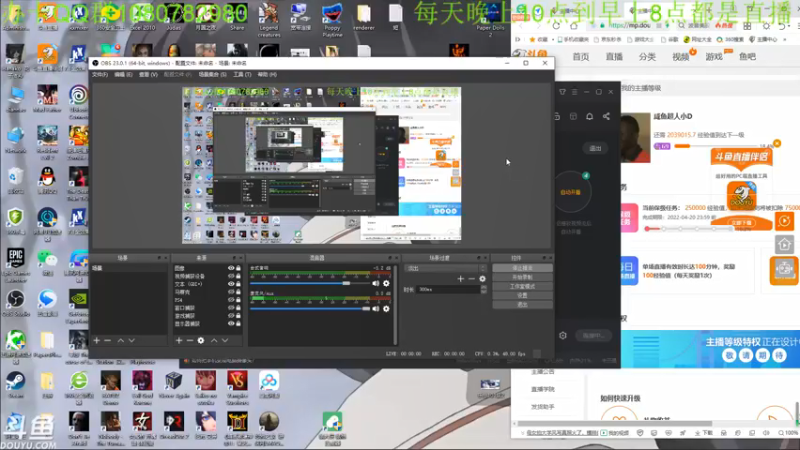Click the bell notification icon in the Douyu companion

click(589, 116)
